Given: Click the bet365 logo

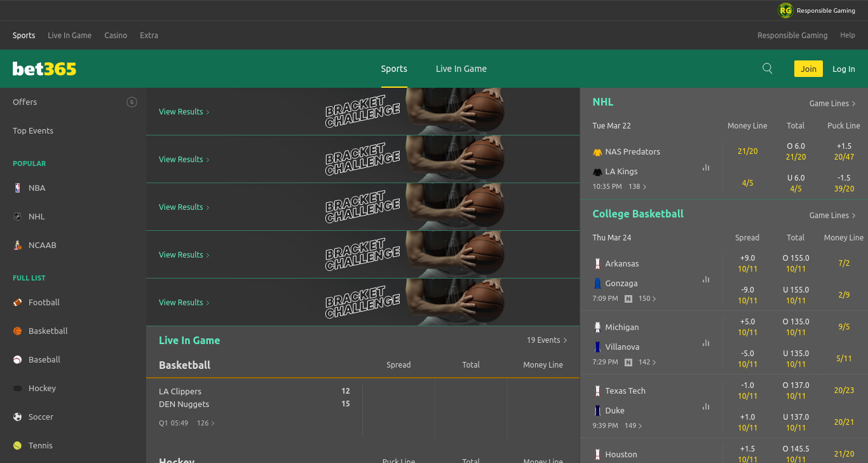Looking at the screenshot, I should pyautogui.click(x=44, y=69).
